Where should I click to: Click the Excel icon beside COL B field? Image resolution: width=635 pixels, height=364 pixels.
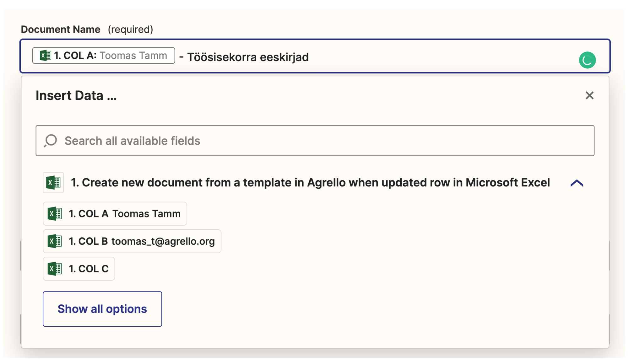(x=55, y=241)
